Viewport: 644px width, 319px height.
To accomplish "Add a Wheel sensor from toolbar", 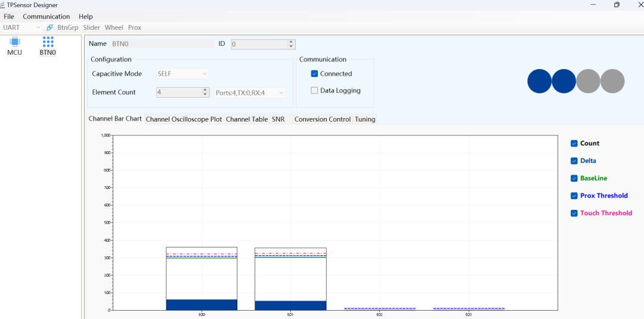I will point(114,27).
